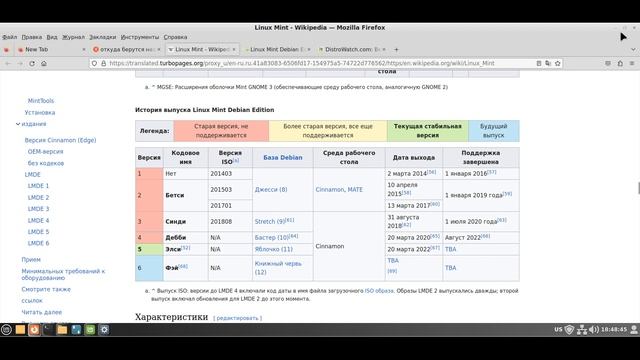Bookmark this page with the star icon
This screenshot has width=640, height=360.
tap(558, 63)
